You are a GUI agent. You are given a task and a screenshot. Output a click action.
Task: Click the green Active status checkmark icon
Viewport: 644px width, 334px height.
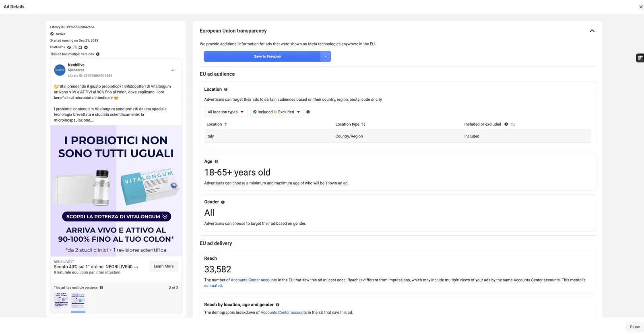coord(52,34)
